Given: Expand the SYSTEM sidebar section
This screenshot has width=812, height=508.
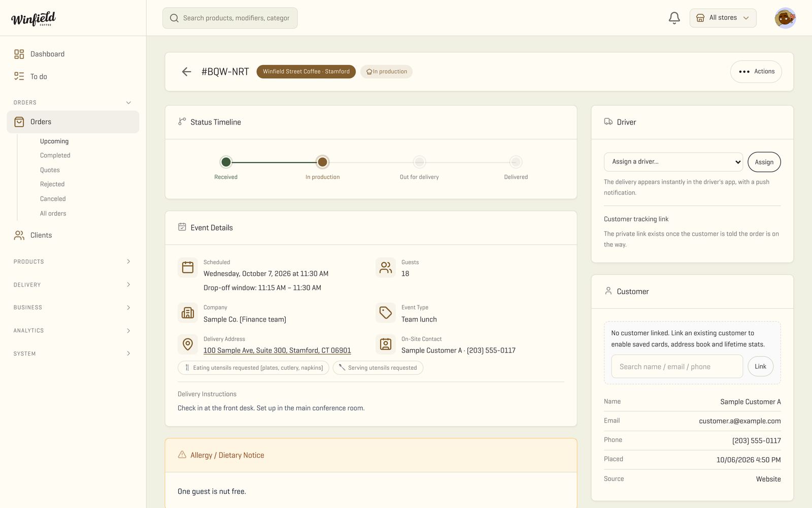Looking at the screenshot, I should point(73,354).
